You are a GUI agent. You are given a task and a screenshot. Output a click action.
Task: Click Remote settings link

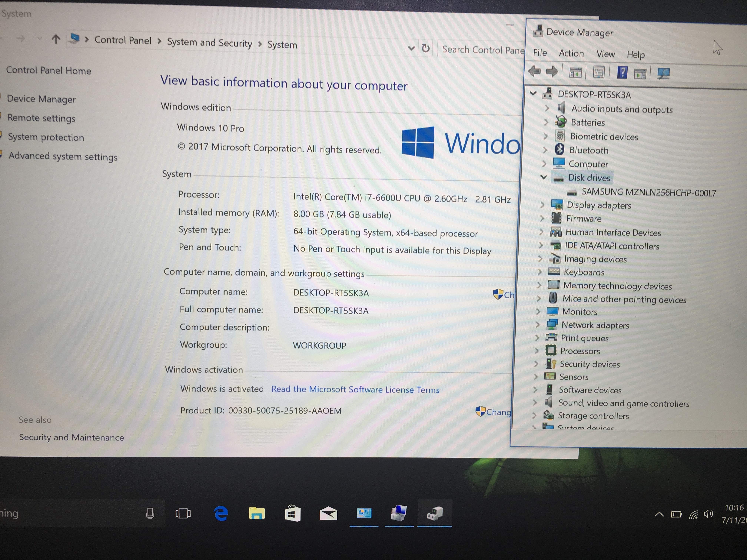(41, 118)
